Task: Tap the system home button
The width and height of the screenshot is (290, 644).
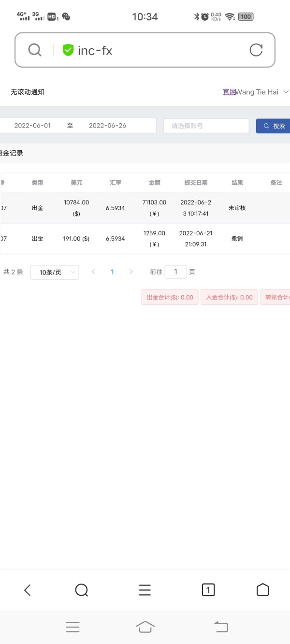Action: click(145, 627)
